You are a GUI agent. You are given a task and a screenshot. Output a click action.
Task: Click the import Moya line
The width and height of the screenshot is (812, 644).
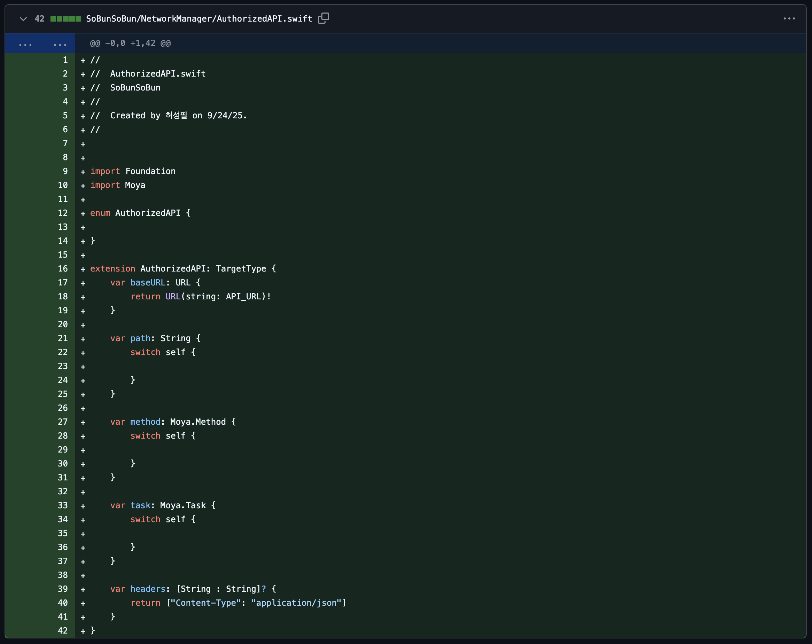point(117,185)
